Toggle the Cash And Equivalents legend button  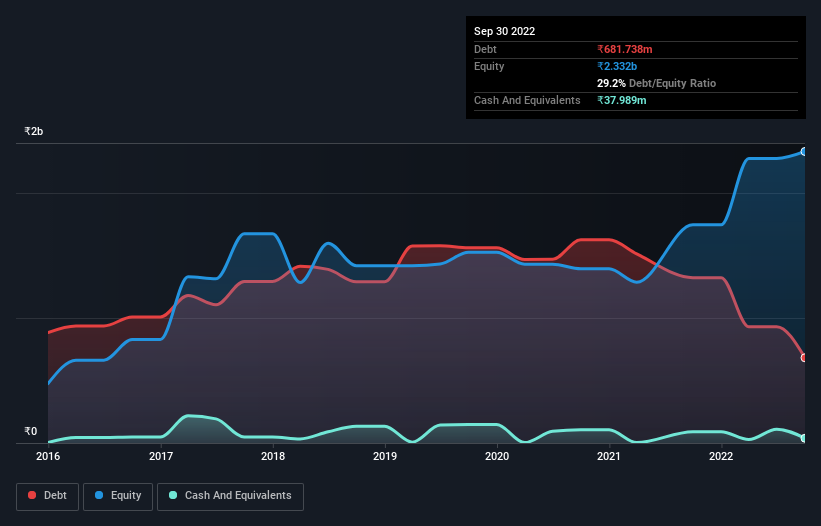(x=230, y=496)
